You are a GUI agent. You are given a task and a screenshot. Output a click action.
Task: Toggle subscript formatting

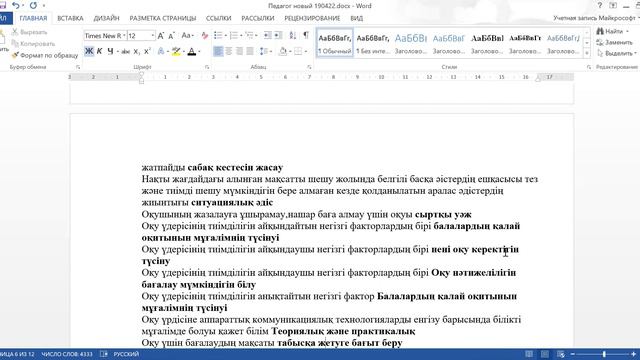point(137,51)
